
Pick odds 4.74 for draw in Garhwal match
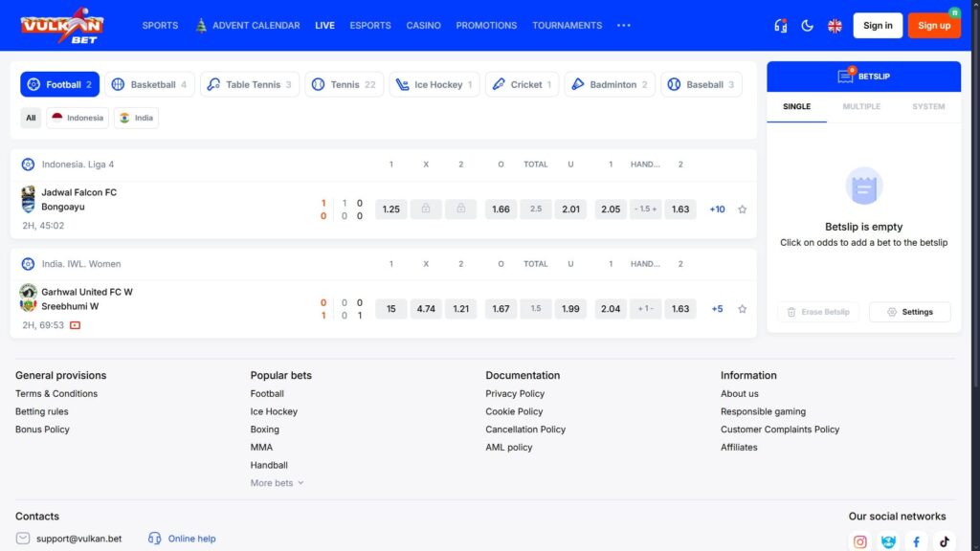[x=426, y=309]
